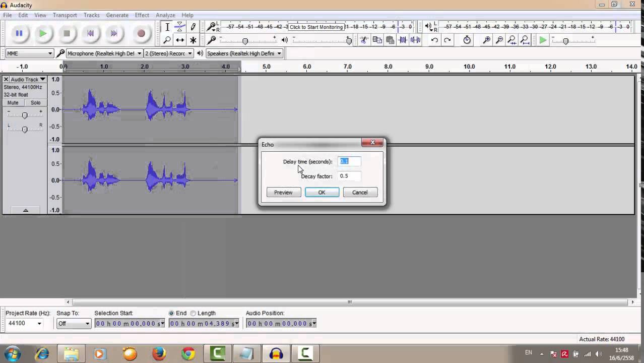Click the Sync-Lock Tracks clock icon
This screenshot has height=363, width=644.
point(467,40)
